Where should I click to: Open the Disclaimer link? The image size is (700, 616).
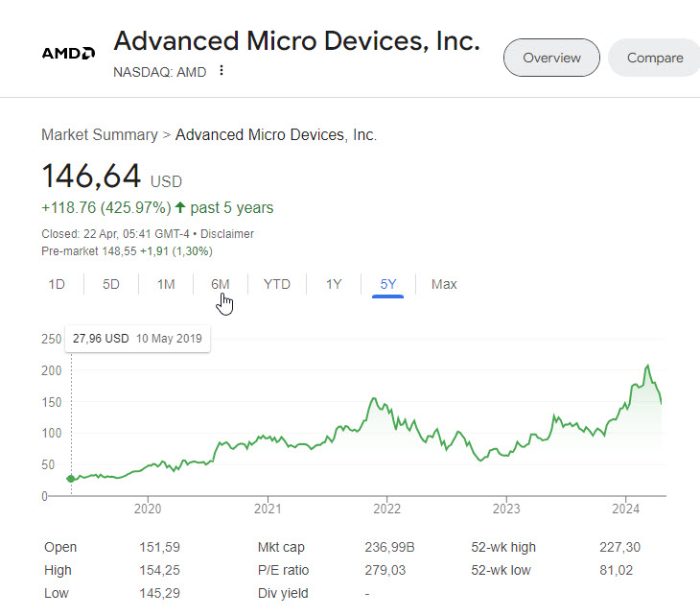point(227,233)
